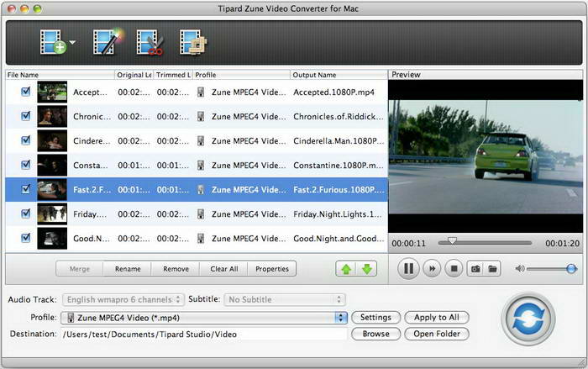588x369 pixels.
Task: Take a snapshot with camera icon
Action: 475,269
